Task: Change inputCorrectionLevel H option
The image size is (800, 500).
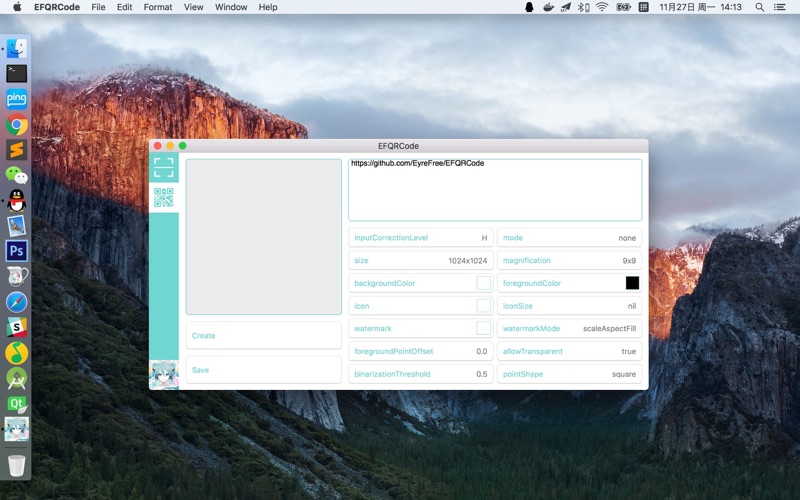Action: [x=420, y=238]
